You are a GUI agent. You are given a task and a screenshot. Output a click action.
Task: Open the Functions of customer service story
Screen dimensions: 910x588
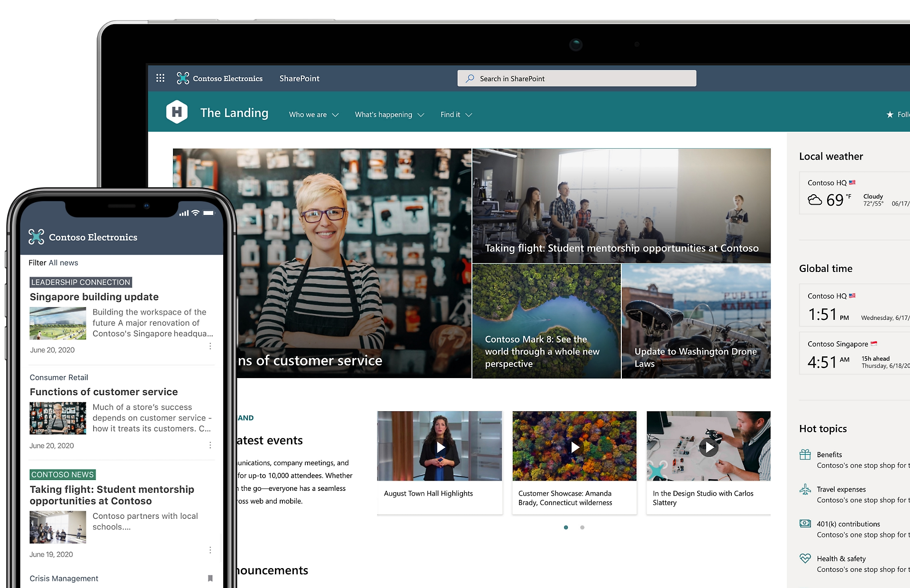[x=104, y=391]
